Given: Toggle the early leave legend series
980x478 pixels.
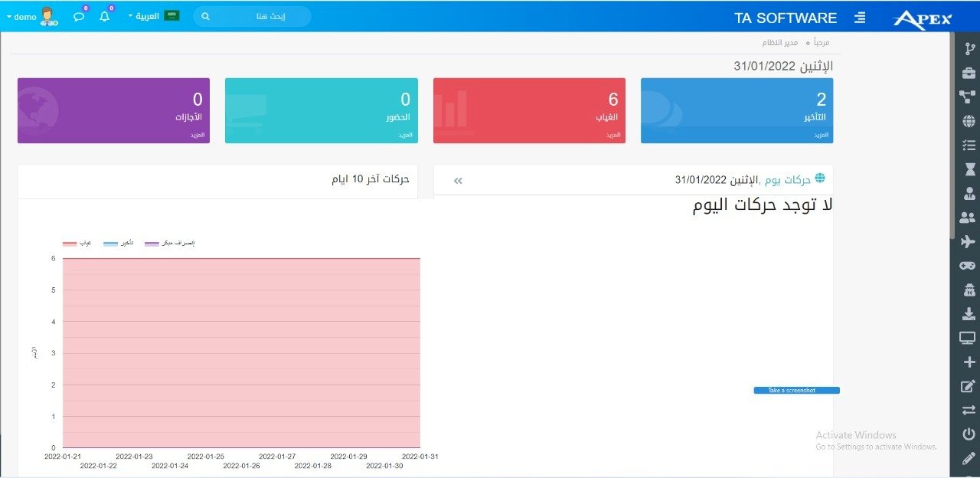Looking at the screenshot, I should [x=169, y=243].
